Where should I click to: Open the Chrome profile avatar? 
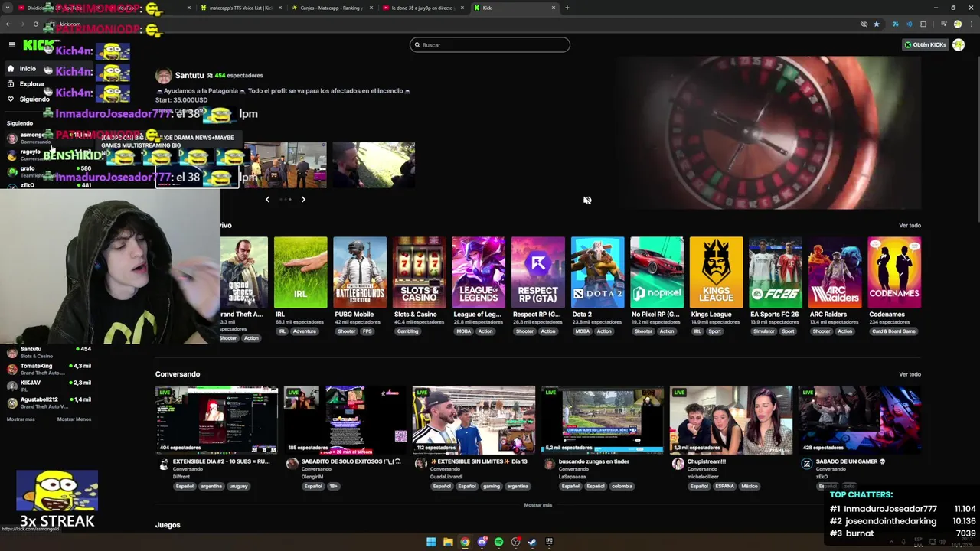pyautogui.click(x=957, y=24)
